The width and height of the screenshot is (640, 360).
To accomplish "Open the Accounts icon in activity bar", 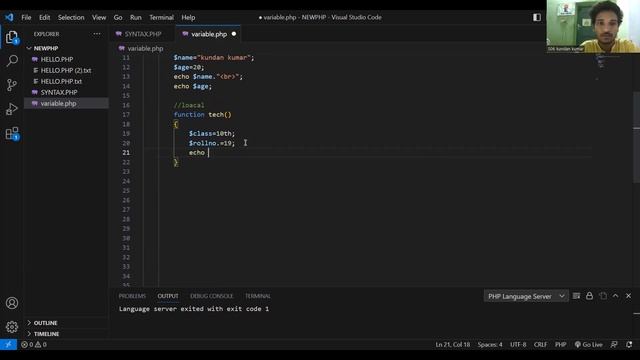I will 12,303.
